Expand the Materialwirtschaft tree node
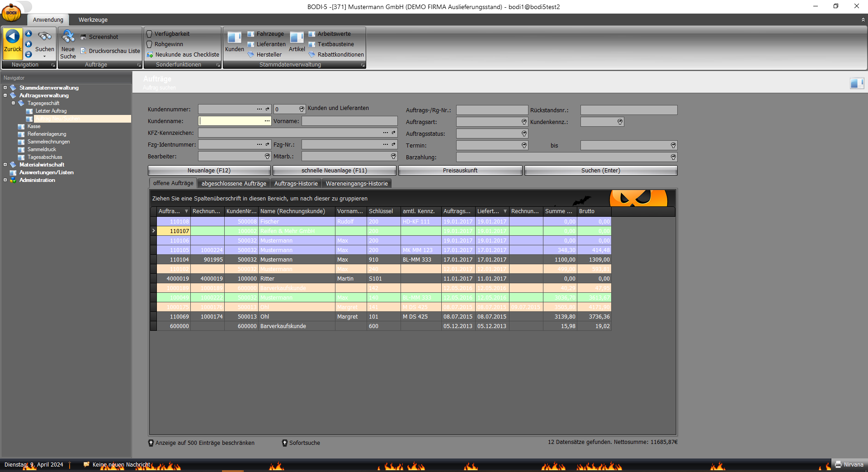Viewport: 868px width, 472px height. pyautogui.click(x=5, y=165)
